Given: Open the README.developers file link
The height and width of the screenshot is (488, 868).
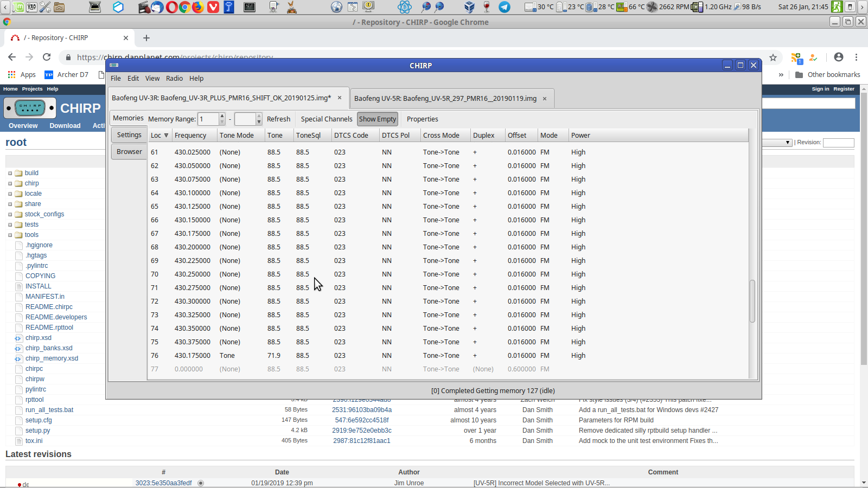Looking at the screenshot, I should [56, 317].
